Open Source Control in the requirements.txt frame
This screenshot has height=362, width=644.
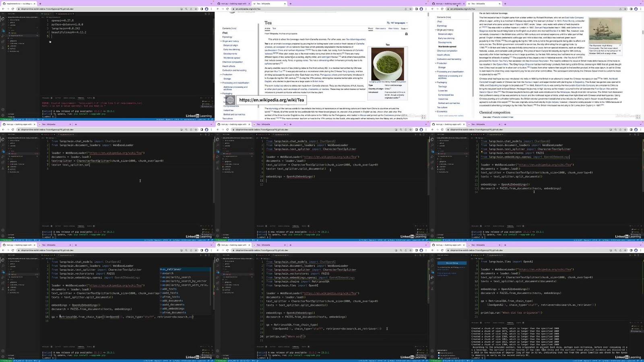point(3,31)
